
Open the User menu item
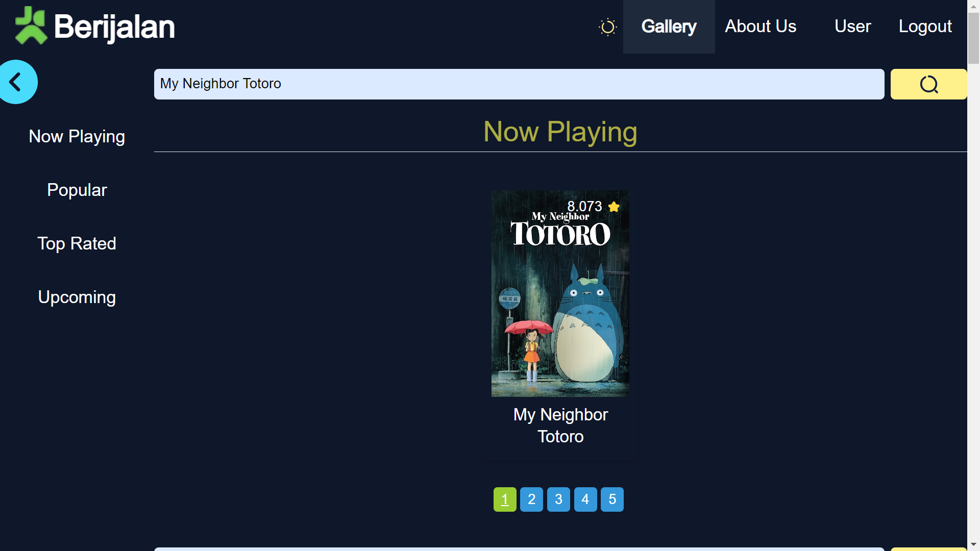coord(852,27)
